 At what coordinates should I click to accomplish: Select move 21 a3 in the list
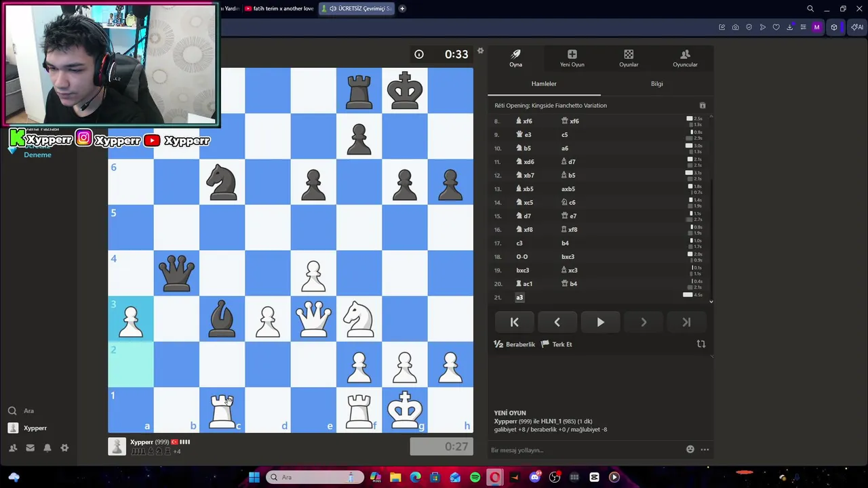point(519,298)
